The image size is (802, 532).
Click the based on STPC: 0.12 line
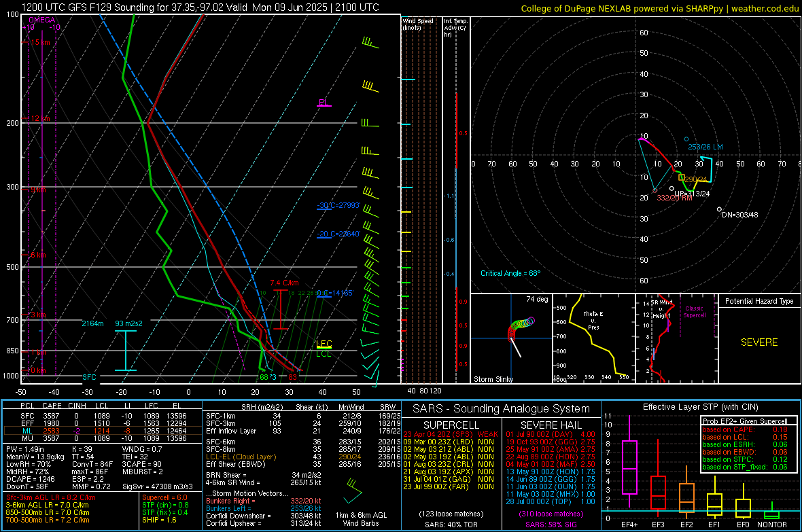tap(745, 459)
